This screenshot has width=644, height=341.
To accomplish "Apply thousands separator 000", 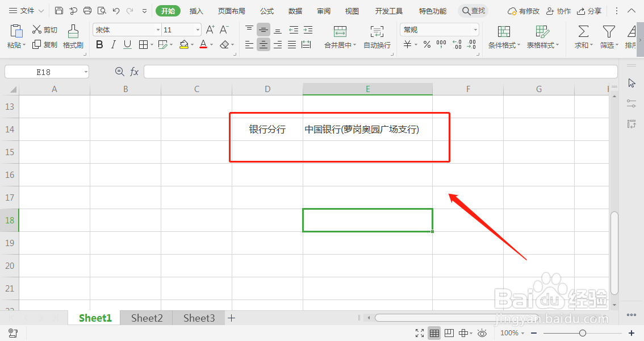I will tap(441, 44).
